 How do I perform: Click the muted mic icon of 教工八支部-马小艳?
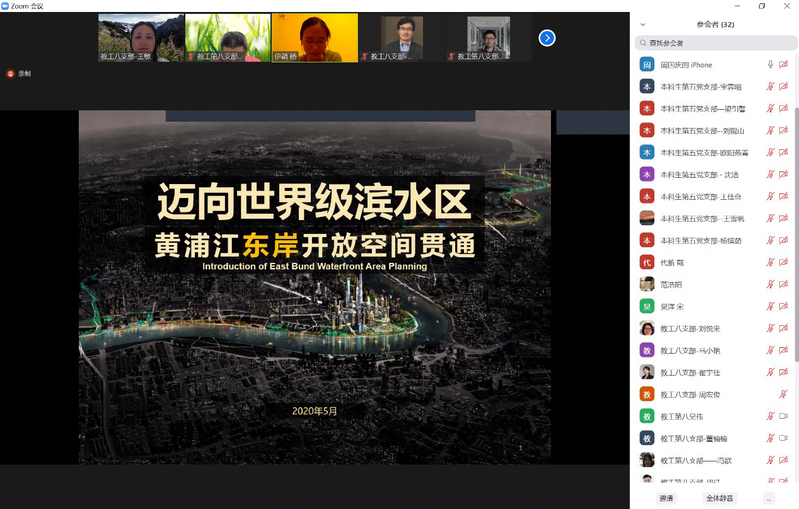770,350
